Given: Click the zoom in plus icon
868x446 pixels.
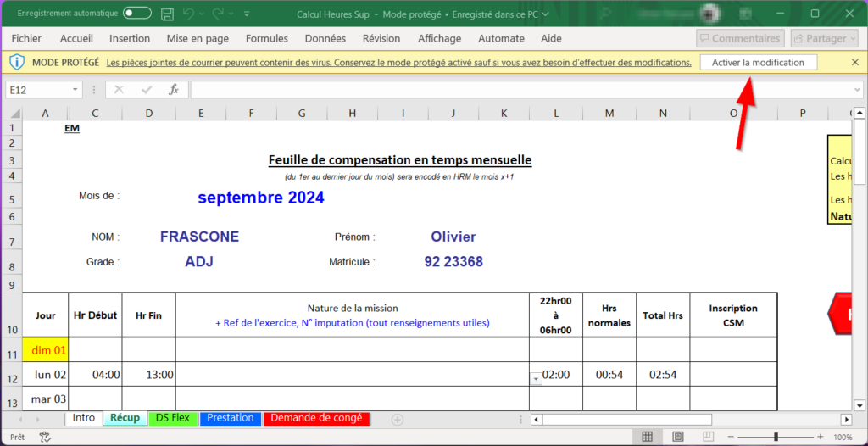Looking at the screenshot, I should click(821, 437).
